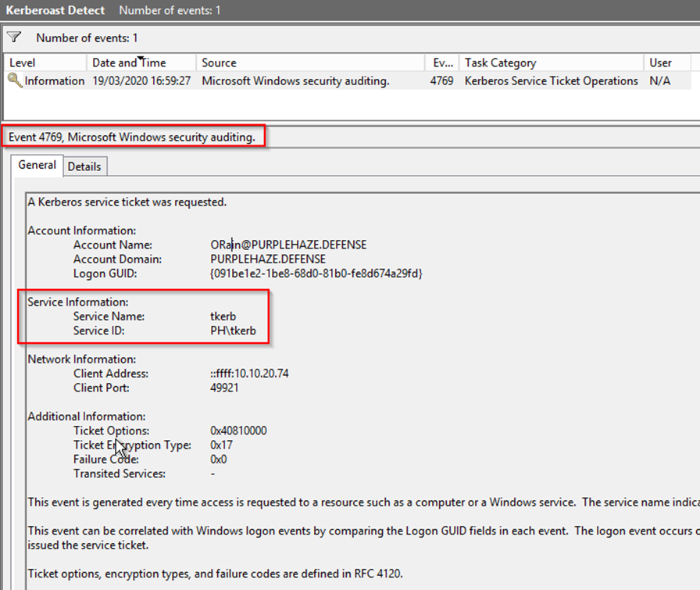Click Ticket Encryption Type value 0x17
The height and width of the screenshot is (590, 700).
point(221,445)
